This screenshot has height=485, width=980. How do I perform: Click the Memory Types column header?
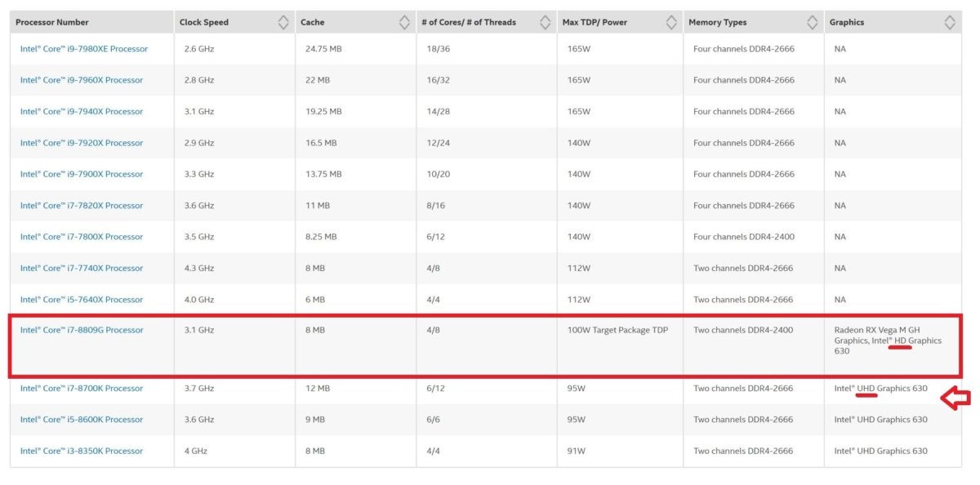pyautogui.click(x=717, y=22)
